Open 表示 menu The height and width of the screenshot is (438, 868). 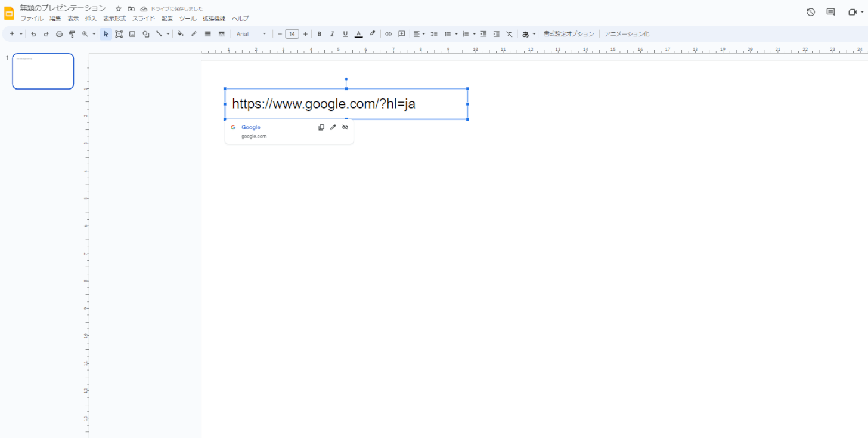tap(73, 18)
